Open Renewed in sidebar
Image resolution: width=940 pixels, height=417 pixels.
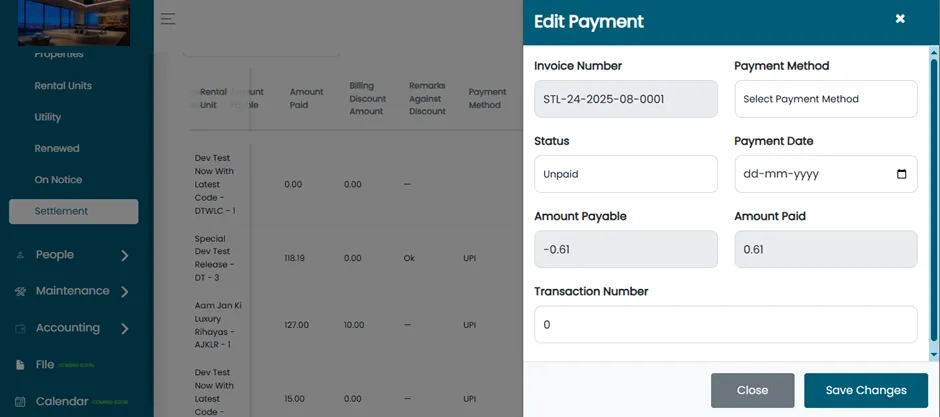[57, 148]
